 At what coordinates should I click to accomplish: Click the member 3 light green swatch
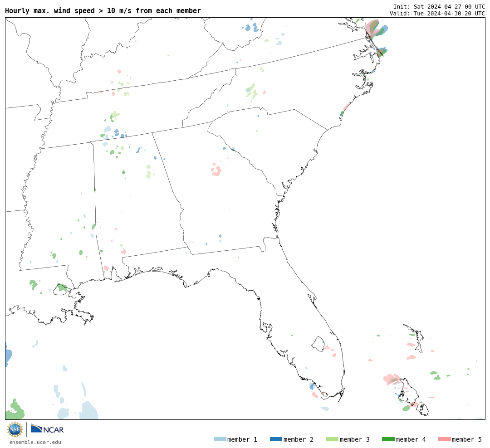point(332,439)
